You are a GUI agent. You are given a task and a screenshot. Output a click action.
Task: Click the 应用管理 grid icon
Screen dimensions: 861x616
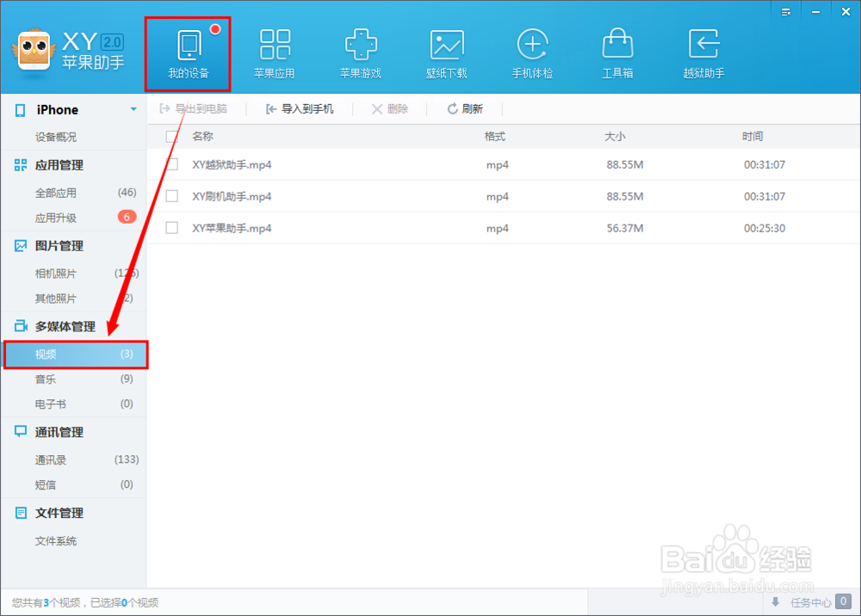coord(21,165)
